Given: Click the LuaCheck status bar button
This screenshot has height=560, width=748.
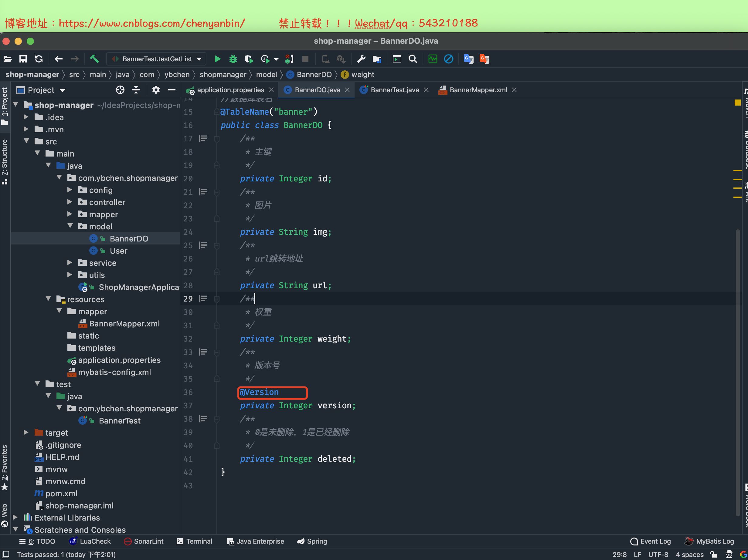Looking at the screenshot, I should click(91, 541).
